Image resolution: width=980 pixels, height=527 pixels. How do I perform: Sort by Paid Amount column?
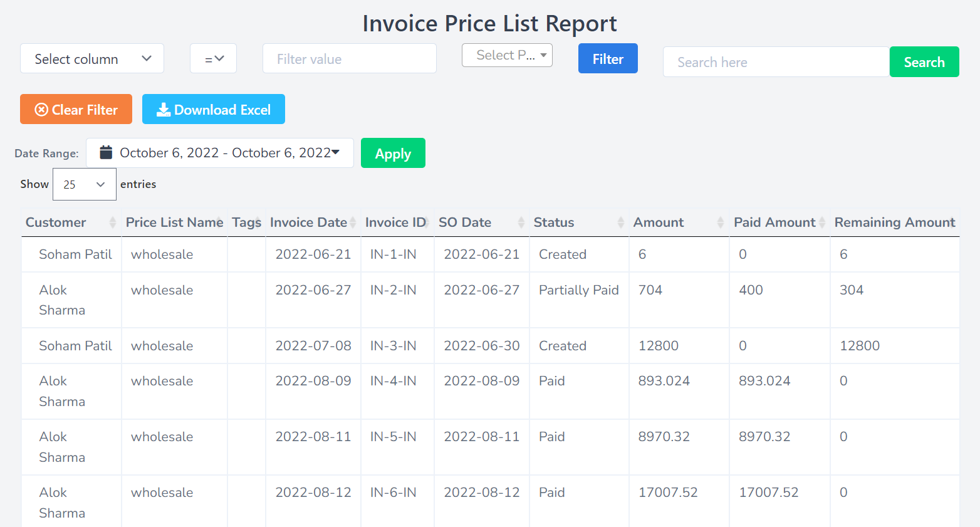pos(779,222)
